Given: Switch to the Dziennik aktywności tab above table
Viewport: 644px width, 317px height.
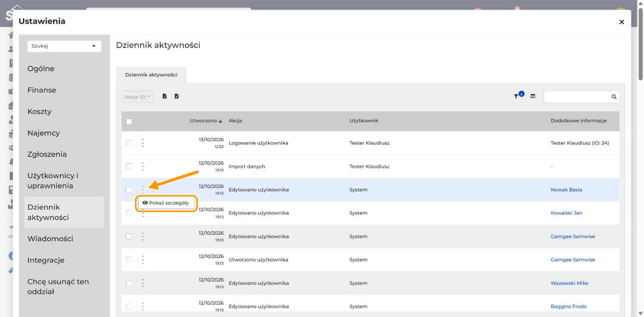Looking at the screenshot, I should pyautogui.click(x=151, y=75).
